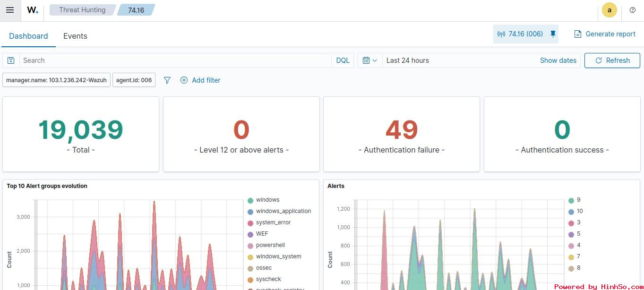Image resolution: width=644 pixels, height=290 pixels.
Task: Open the help menu icon
Action: coord(633,10)
